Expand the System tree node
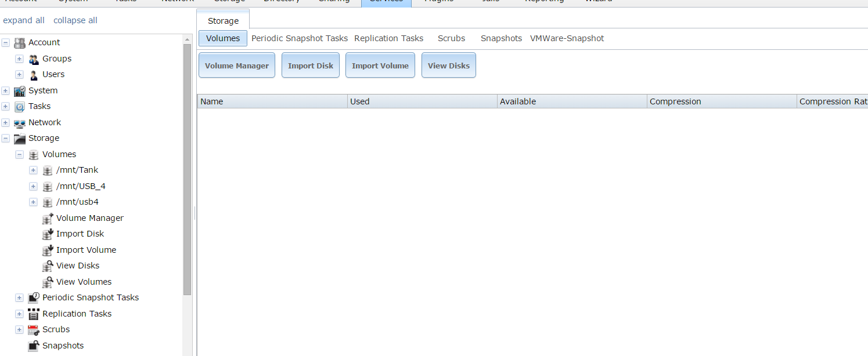This screenshot has width=868, height=356. pyautogui.click(x=6, y=91)
